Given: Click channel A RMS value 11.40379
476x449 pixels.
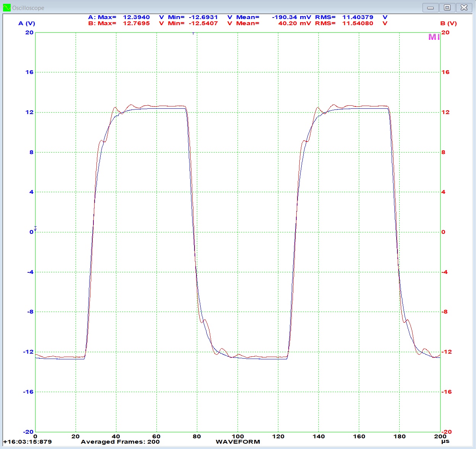Looking at the screenshot, I should [358, 17].
